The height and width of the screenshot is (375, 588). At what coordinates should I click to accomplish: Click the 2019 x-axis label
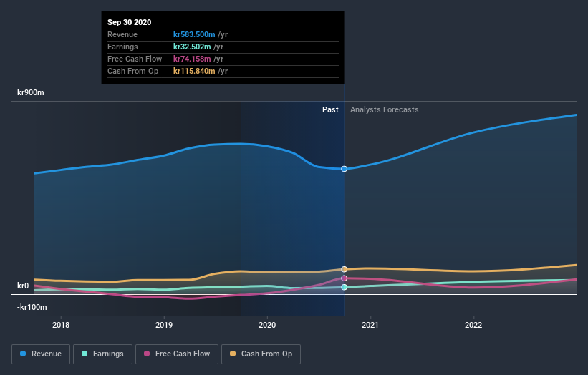pyautogui.click(x=164, y=325)
